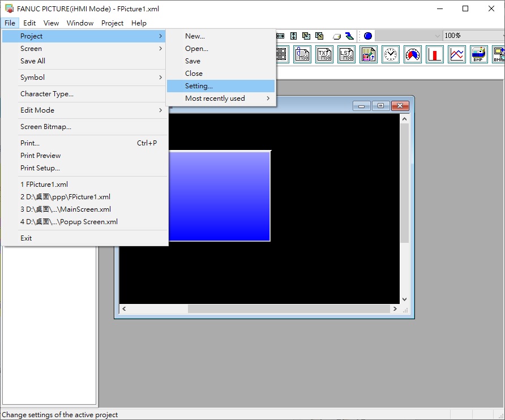
Task: Click the horizontal scrollbar of the screen window
Action: [289, 309]
